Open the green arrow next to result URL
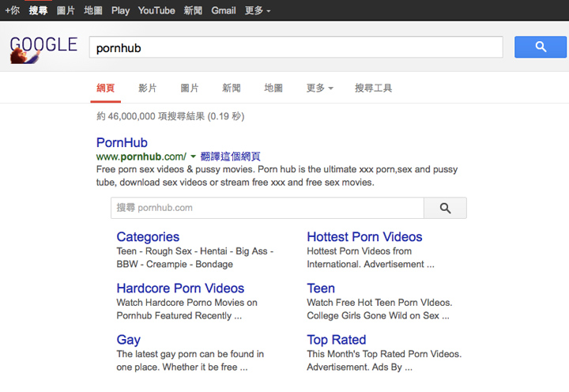Viewport: 569px width, 392px height. pyautogui.click(x=194, y=156)
